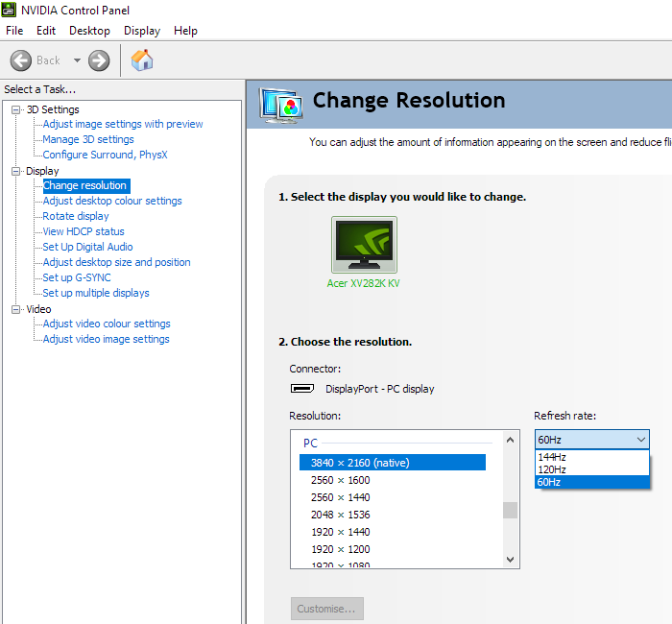Image resolution: width=672 pixels, height=624 pixels.
Task: Open the Back history dropdown arrow
Action: point(77,60)
